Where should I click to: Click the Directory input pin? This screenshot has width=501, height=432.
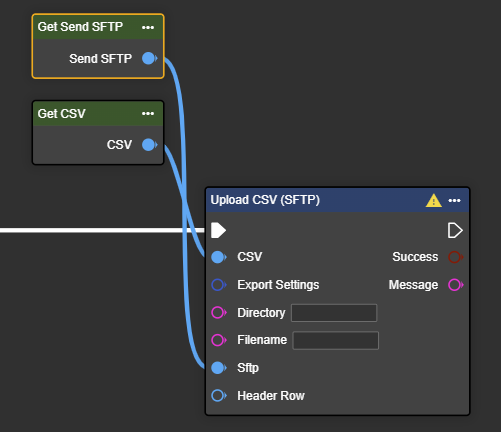(x=219, y=313)
